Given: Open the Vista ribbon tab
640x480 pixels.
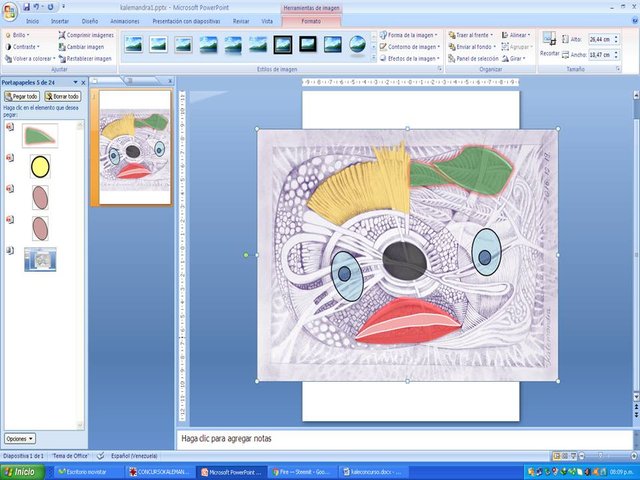Looking at the screenshot, I should [267, 21].
